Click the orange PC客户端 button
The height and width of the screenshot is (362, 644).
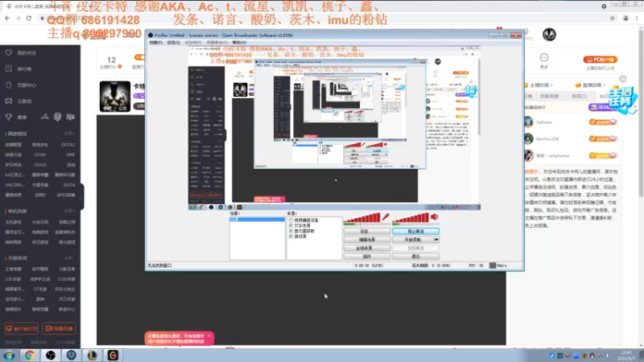tap(600, 60)
